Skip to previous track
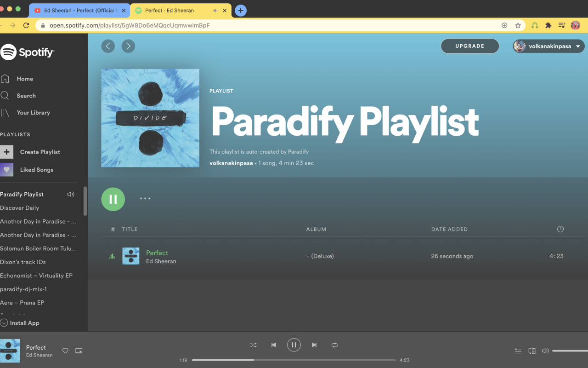The image size is (588, 368). point(274,345)
